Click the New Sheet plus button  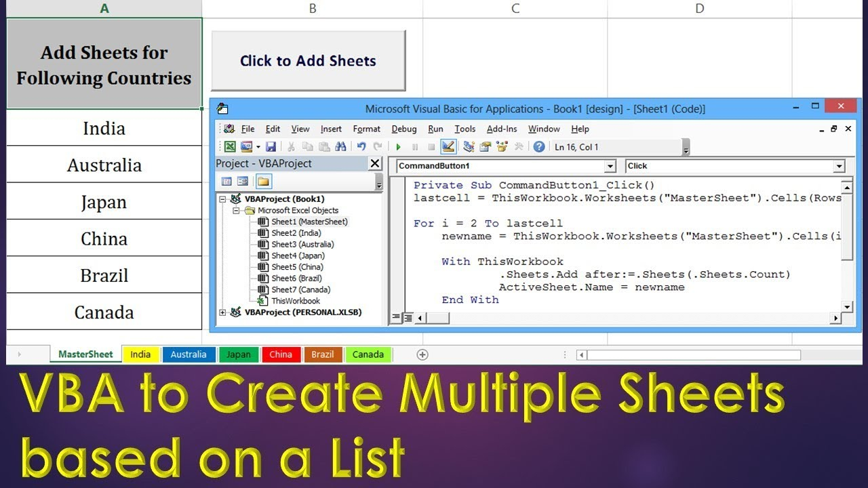422,354
